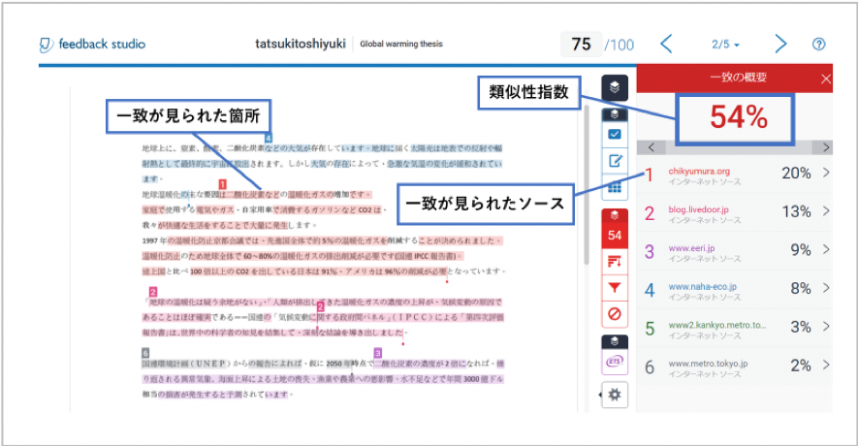This screenshot has width=858, height=446.
Task: Open the red filter funnel icon
Action: (614, 287)
